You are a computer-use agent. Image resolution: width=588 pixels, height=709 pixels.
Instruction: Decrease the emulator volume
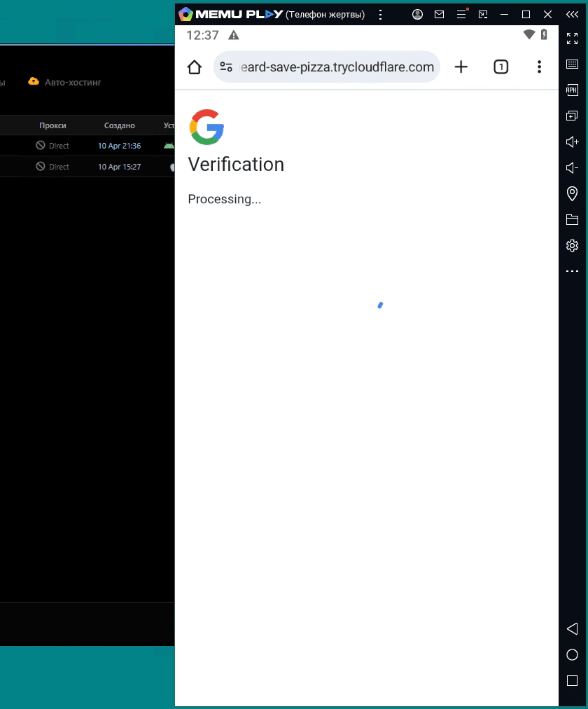(572, 167)
